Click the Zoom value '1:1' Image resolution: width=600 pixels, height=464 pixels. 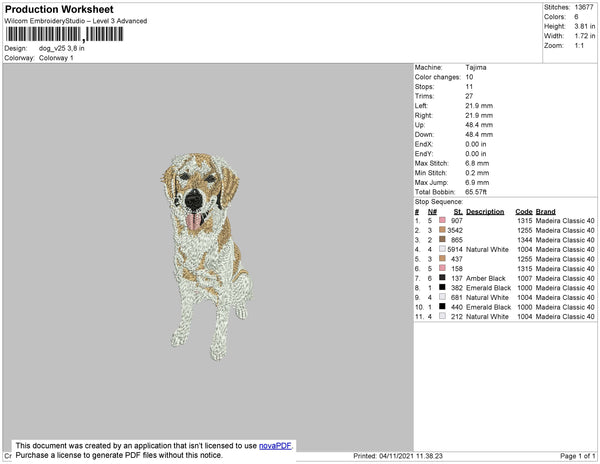(x=579, y=46)
